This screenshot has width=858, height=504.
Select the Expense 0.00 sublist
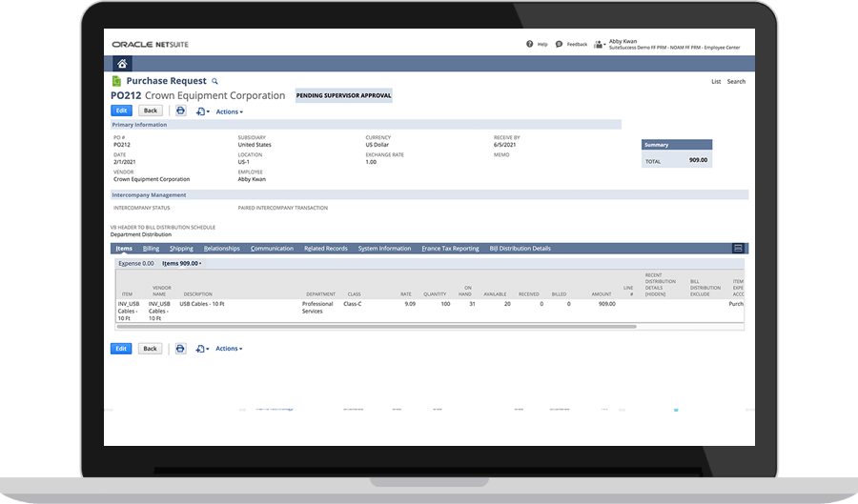point(135,264)
